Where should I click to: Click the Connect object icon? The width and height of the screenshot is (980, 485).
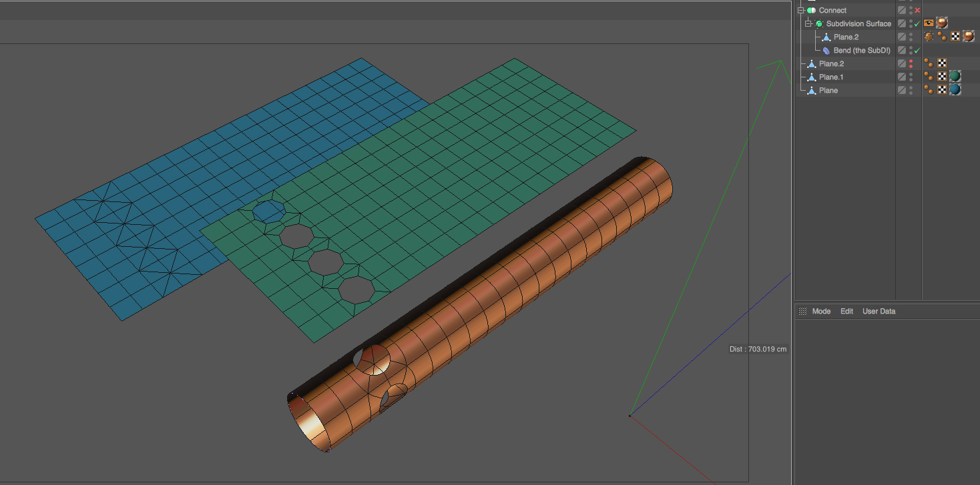coord(811,11)
